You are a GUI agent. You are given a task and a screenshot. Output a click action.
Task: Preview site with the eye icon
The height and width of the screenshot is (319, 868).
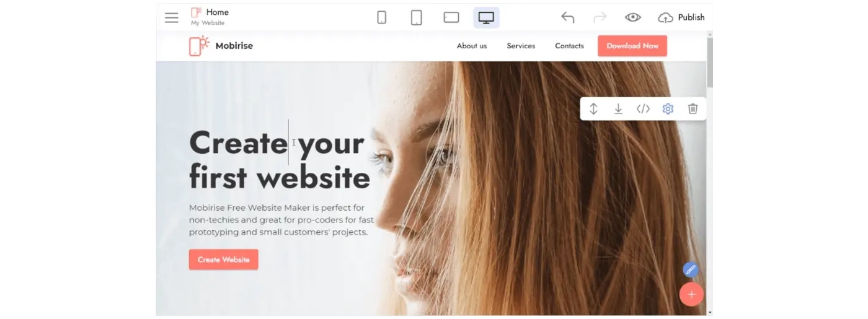click(x=633, y=17)
